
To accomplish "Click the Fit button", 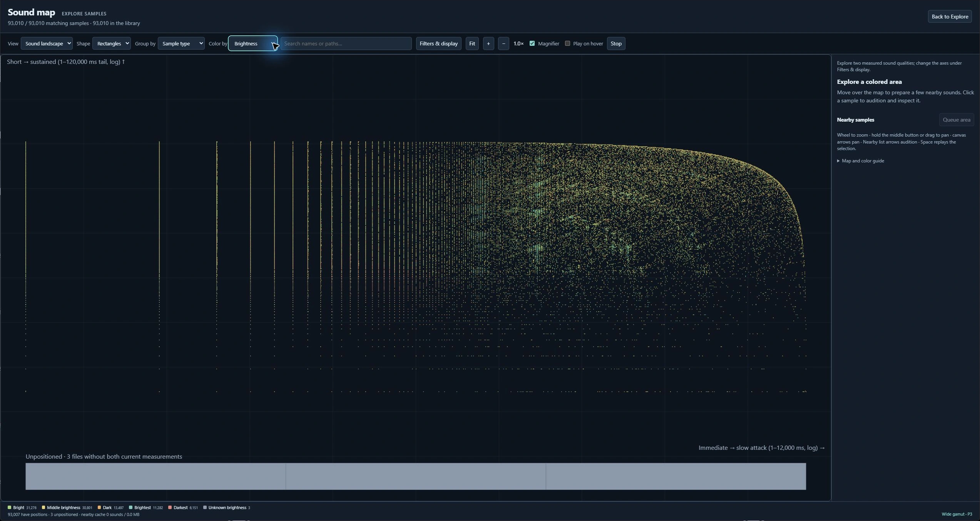I will tap(472, 43).
